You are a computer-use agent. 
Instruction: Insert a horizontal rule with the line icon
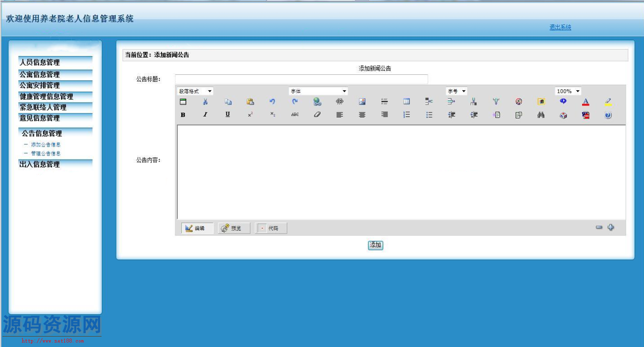point(384,102)
